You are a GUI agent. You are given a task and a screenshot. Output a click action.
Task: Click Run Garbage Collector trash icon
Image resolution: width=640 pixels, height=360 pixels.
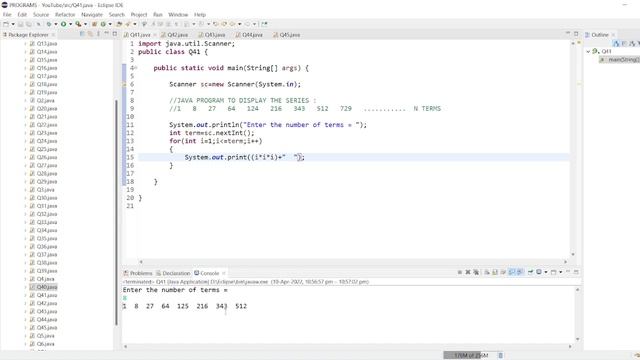[x=500, y=356]
